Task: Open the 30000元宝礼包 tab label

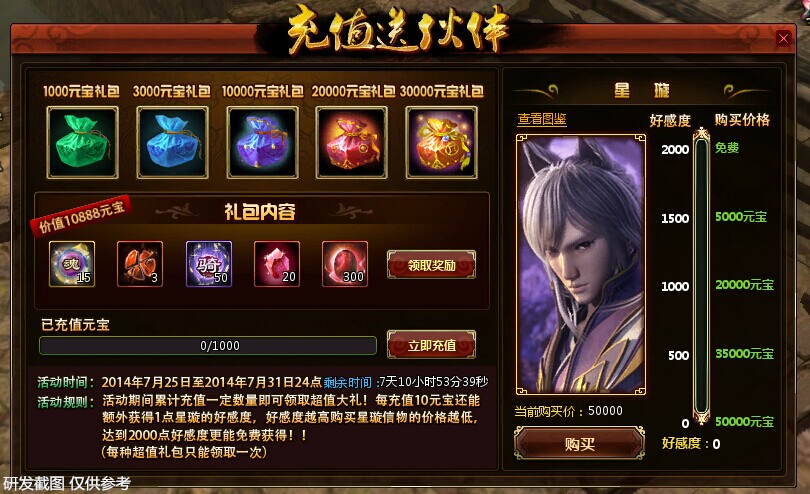Action: tap(442, 91)
